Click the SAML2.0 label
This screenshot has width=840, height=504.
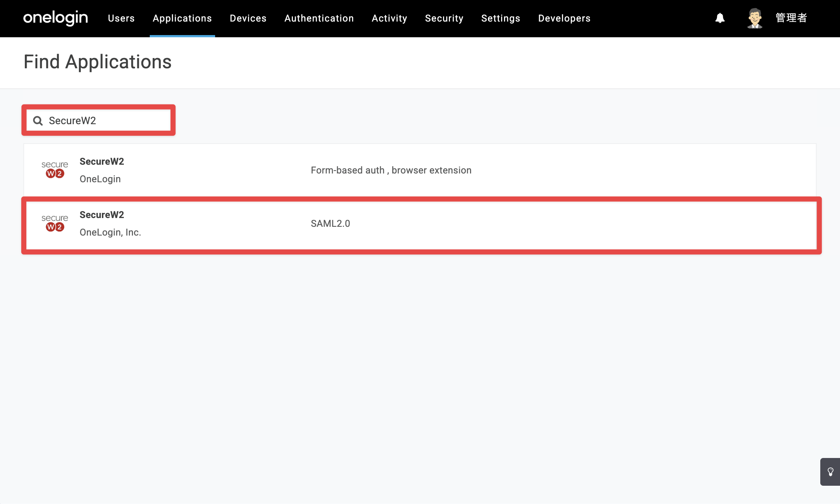[x=331, y=224]
